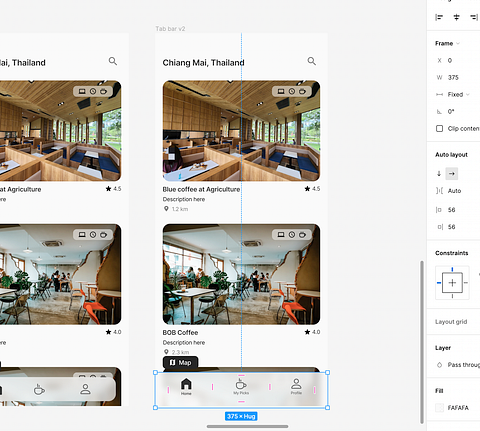The image size is (480, 431).
Task: Click search icon in Tab bar v2 frame
Action: pyautogui.click(x=311, y=61)
